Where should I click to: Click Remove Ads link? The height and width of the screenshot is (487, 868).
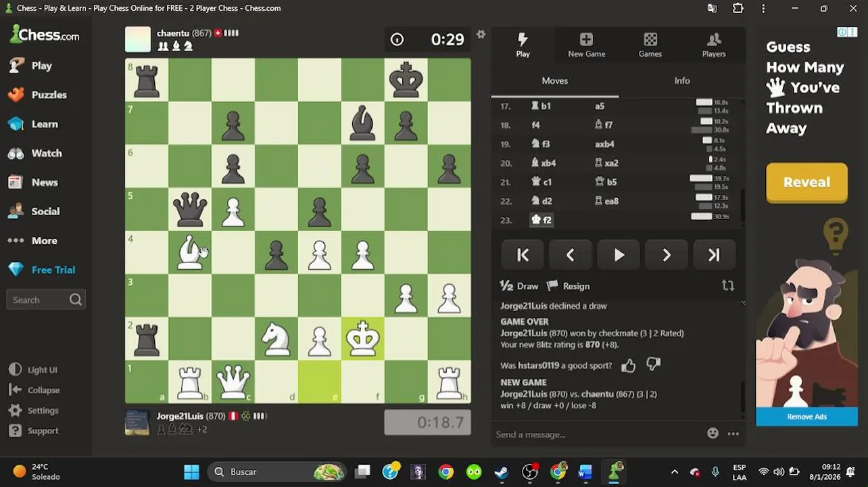tap(806, 417)
